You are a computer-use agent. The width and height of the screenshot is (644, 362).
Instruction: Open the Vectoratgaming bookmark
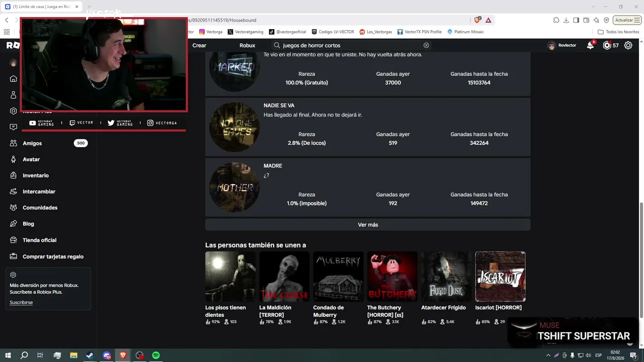click(x=245, y=32)
